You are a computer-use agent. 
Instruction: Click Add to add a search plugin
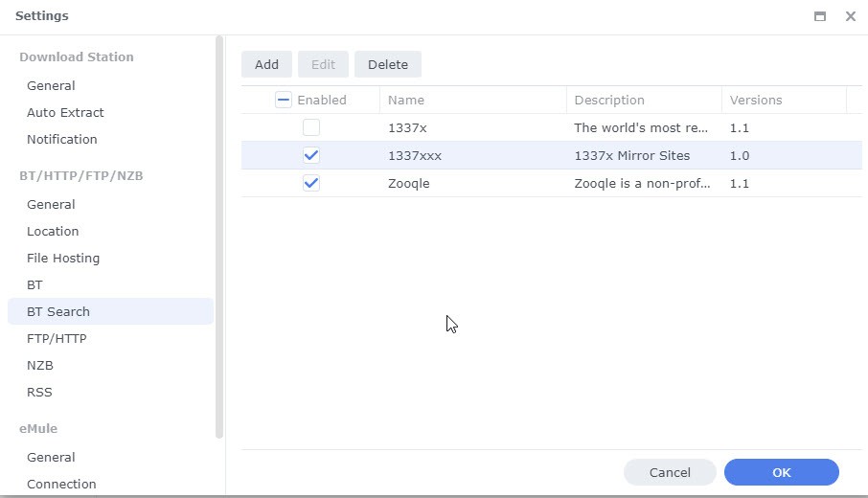[266, 64]
